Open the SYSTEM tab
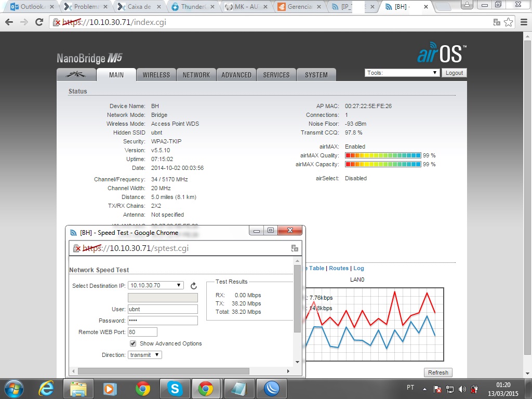The width and height of the screenshot is (532, 399). click(x=316, y=75)
